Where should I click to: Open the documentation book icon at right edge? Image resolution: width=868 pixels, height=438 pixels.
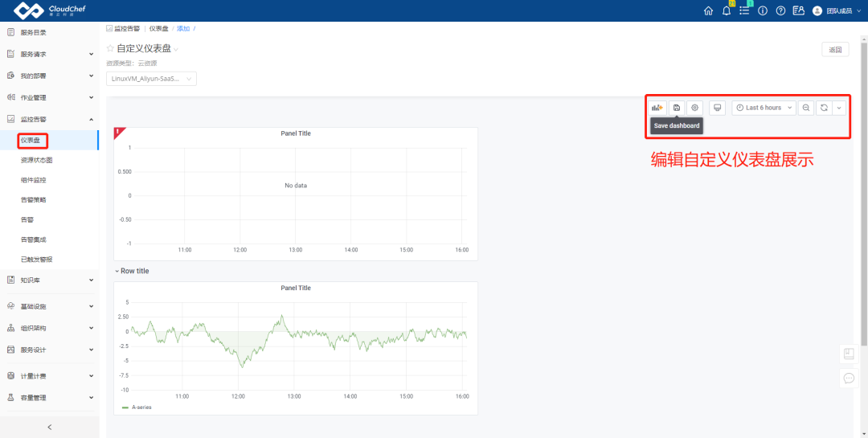point(849,354)
